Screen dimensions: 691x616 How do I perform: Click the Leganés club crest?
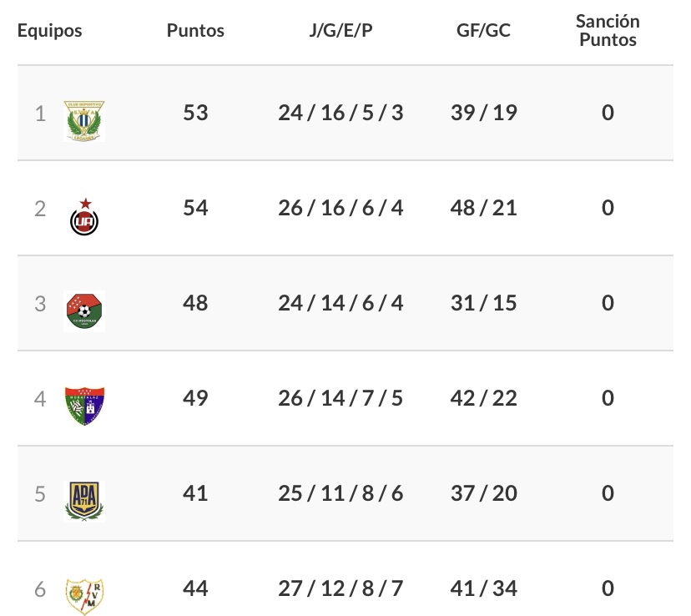(x=84, y=120)
